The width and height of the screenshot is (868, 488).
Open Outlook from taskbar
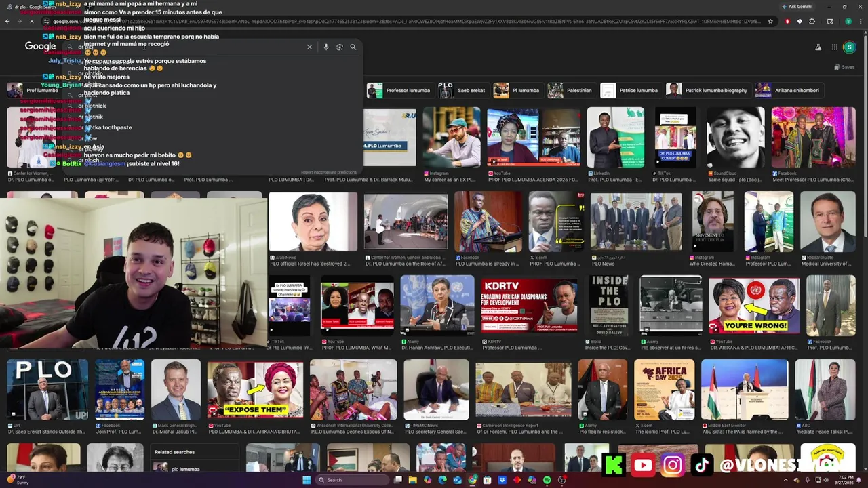pos(457,480)
